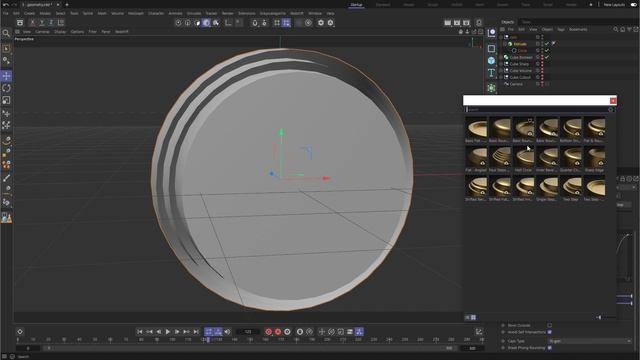Image resolution: width=640 pixels, height=360 pixels.
Task: Switch to the Objects tab
Action: [508, 22]
